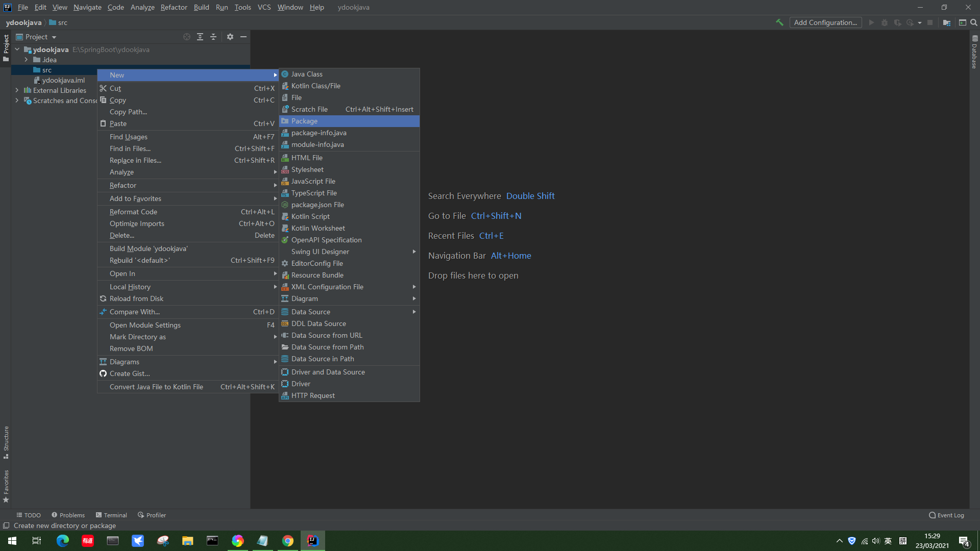
Task: Select Package from the New submenu
Action: pos(304,121)
